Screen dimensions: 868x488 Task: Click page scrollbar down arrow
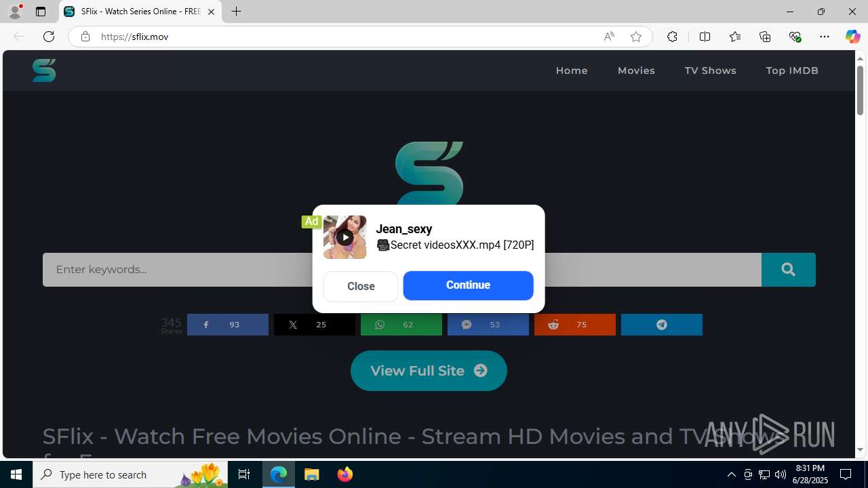[x=860, y=449]
